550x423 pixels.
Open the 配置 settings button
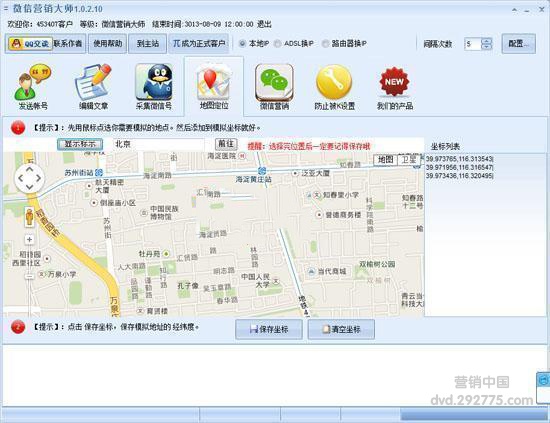(x=519, y=44)
